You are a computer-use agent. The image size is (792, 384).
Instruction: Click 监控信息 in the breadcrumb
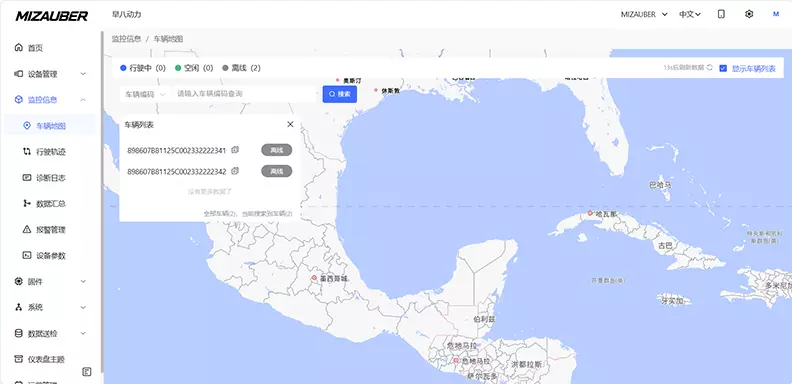coord(126,38)
